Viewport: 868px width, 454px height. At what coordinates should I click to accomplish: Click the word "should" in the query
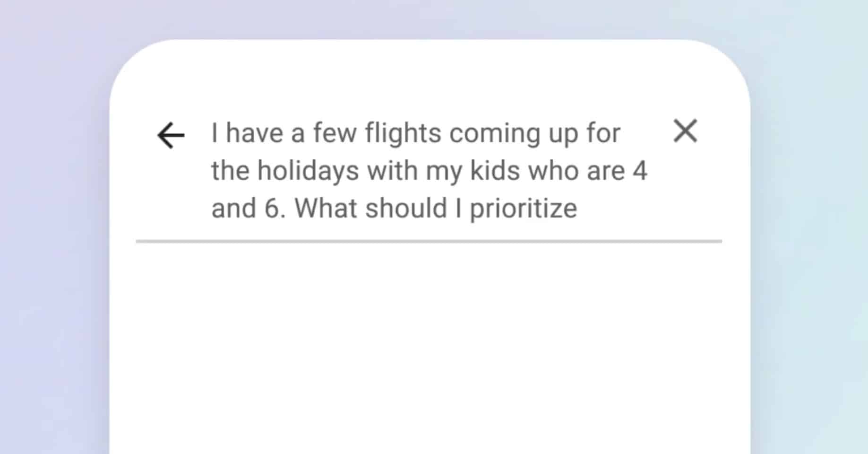point(406,208)
